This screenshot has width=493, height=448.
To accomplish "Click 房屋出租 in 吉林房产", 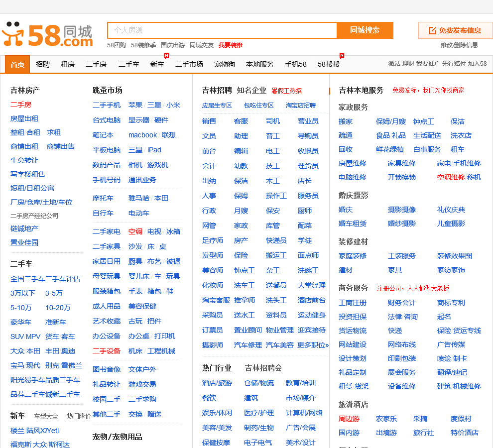I will tap(24, 119).
